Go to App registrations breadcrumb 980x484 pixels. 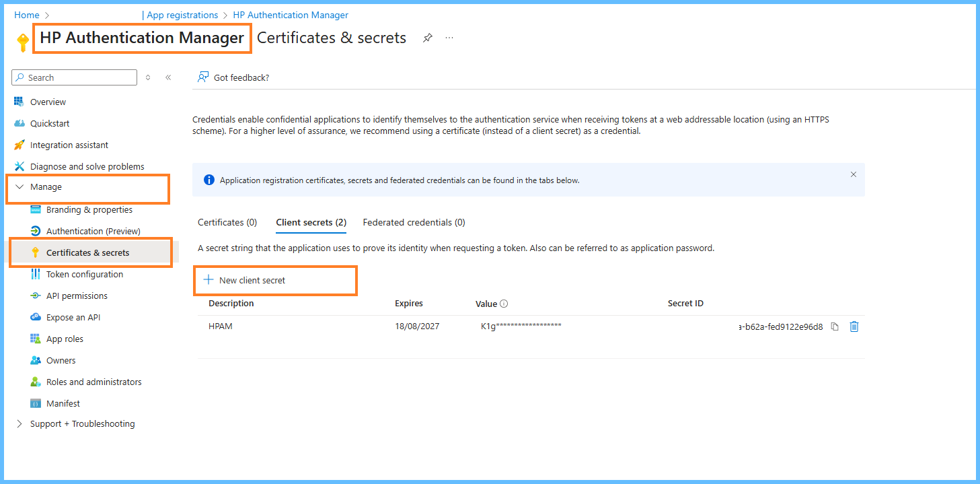(182, 15)
